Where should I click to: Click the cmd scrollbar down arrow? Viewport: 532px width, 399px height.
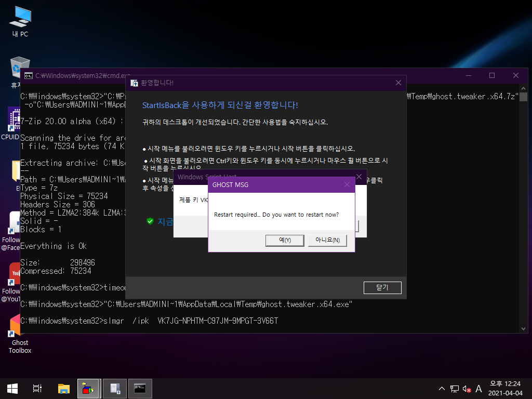(523, 328)
